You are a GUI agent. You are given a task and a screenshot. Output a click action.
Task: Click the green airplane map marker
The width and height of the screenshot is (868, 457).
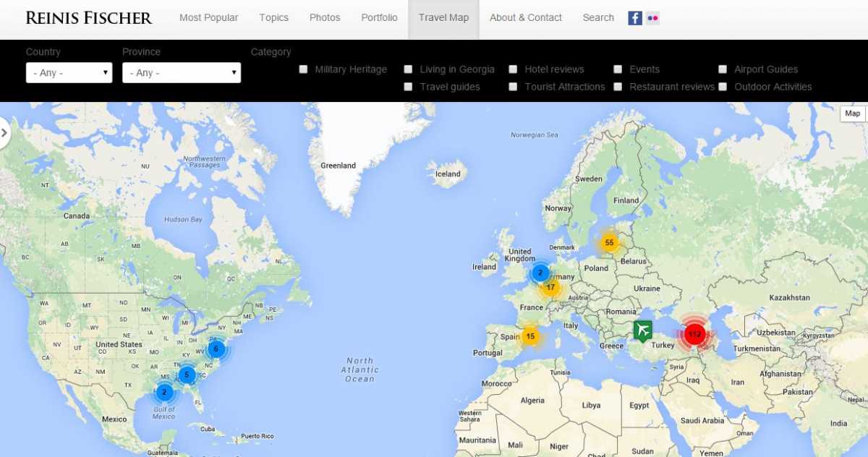tap(642, 330)
